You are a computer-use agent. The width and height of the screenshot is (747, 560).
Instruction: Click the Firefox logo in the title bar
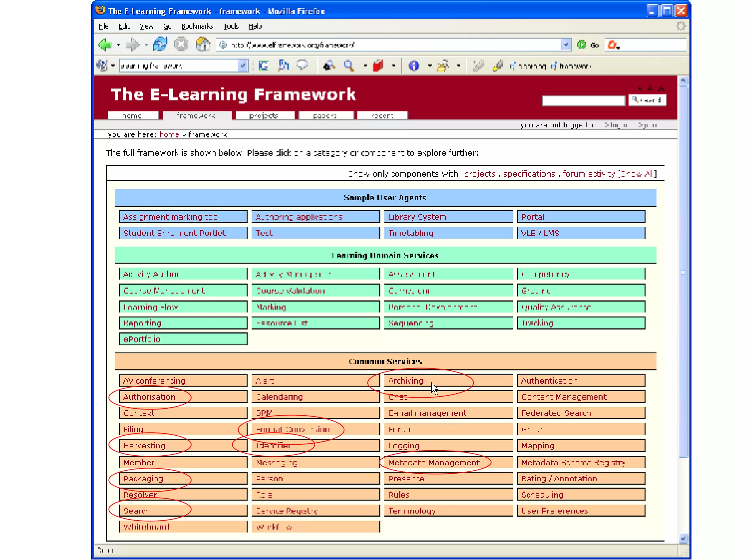pos(100,10)
